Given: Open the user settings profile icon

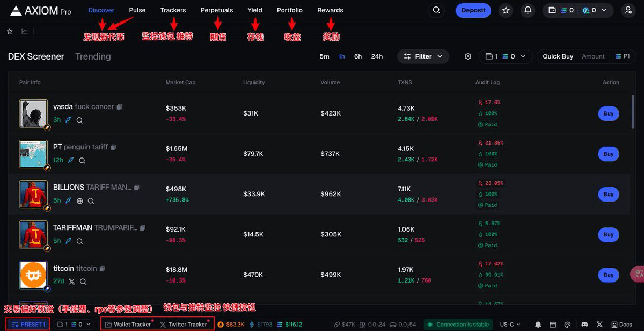Looking at the screenshot, I should [628, 10].
